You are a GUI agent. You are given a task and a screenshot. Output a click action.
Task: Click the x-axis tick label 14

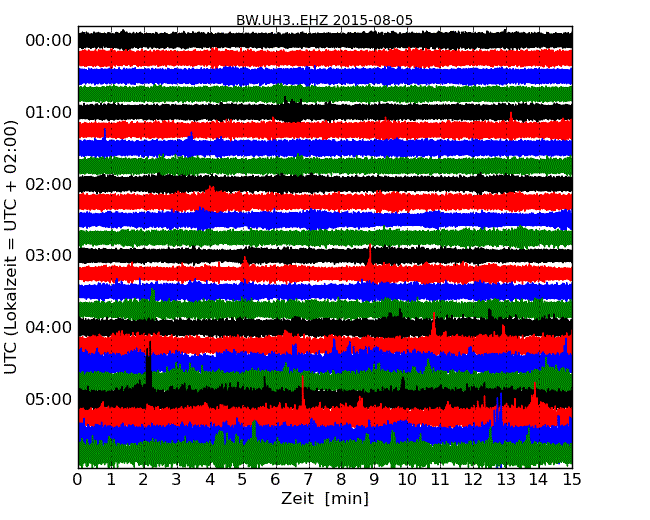pyautogui.click(x=539, y=480)
